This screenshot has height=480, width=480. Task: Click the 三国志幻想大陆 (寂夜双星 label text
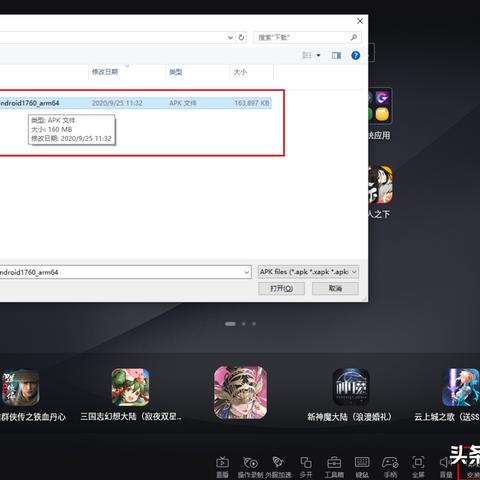tap(131, 417)
